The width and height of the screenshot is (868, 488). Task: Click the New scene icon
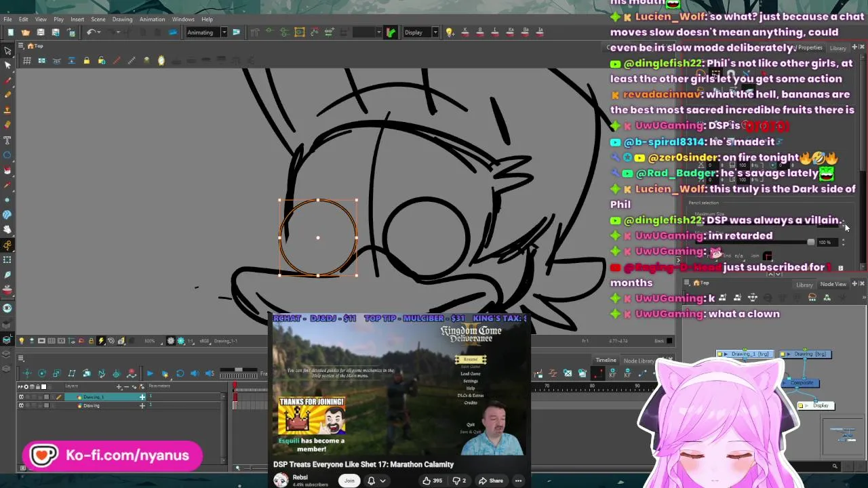point(10,33)
